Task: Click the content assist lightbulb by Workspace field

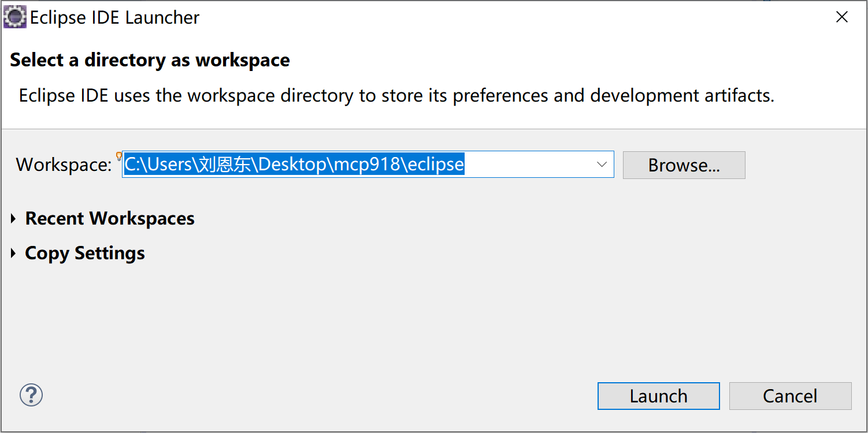Action: (119, 155)
